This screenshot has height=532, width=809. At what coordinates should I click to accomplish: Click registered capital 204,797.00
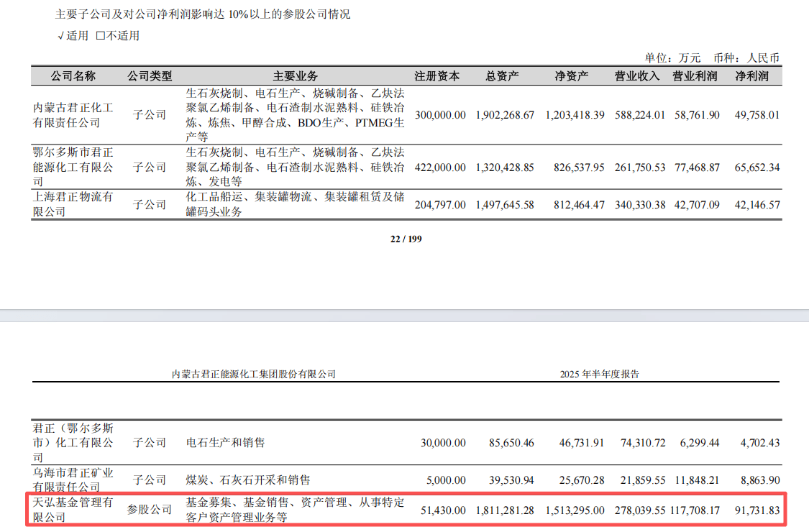[440, 205]
